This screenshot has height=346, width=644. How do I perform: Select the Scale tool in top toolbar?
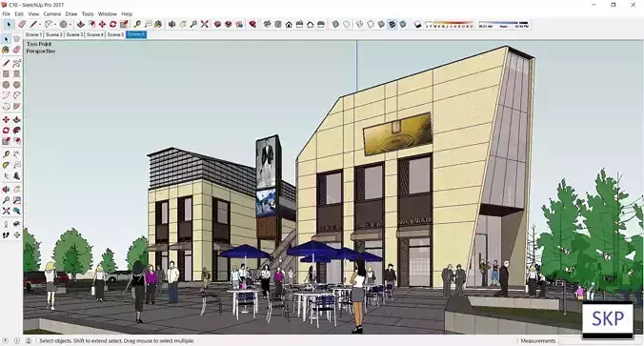[x=124, y=24]
